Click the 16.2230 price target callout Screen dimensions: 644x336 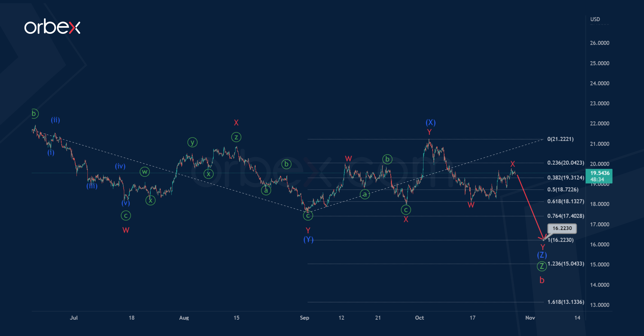pyautogui.click(x=562, y=228)
